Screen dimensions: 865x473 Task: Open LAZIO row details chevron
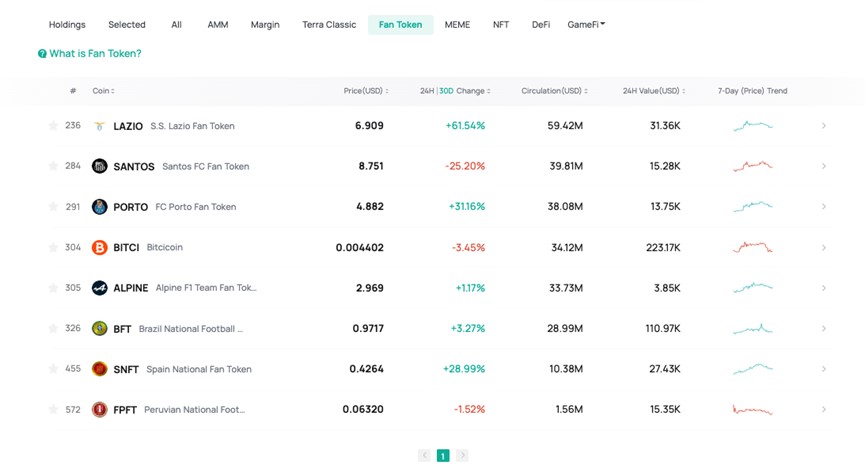point(824,126)
